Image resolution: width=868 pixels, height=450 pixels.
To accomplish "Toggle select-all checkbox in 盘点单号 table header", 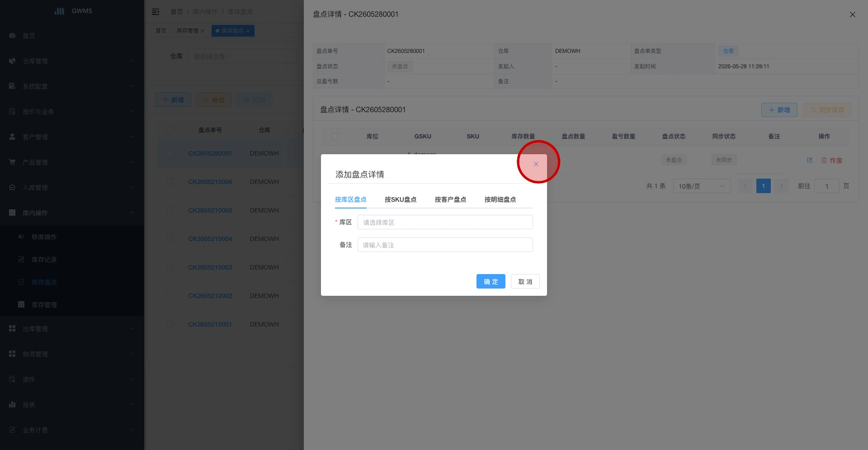I will [x=170, y=130].
